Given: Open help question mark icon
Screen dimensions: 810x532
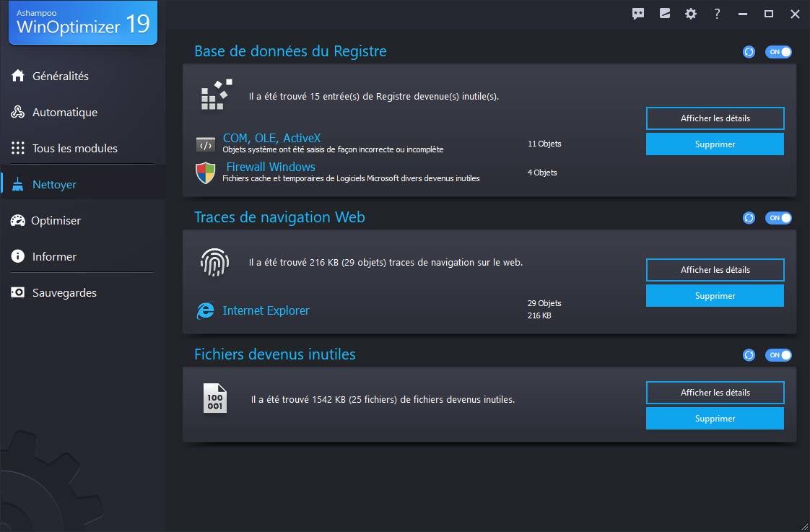Looking at the screenshot, I should [x=717, y=14].
